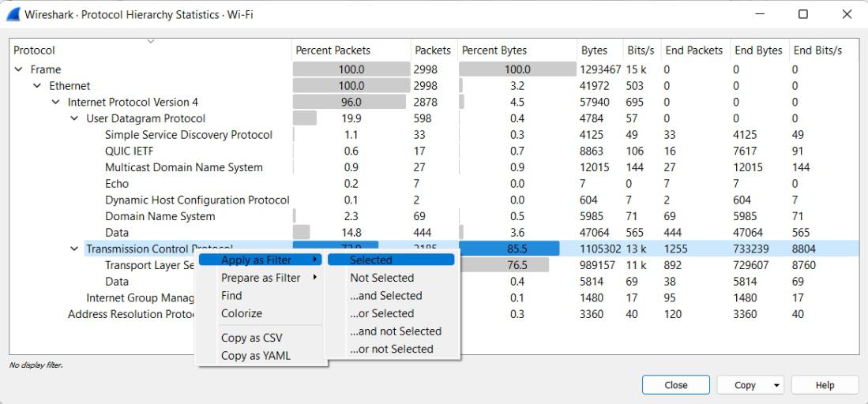Choose Colorize from the context menu
The width and height of the screenshot is (868, 404).
pyautogui.click(x=242, y=313)
